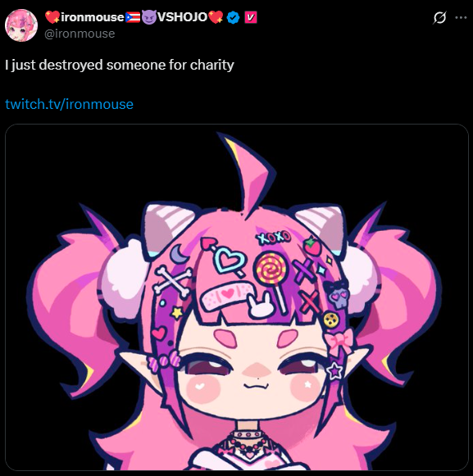This screenshot has width=473, height=476.
Task: Open ironmouse's round profile avatar
Action: tap(21, 25)
